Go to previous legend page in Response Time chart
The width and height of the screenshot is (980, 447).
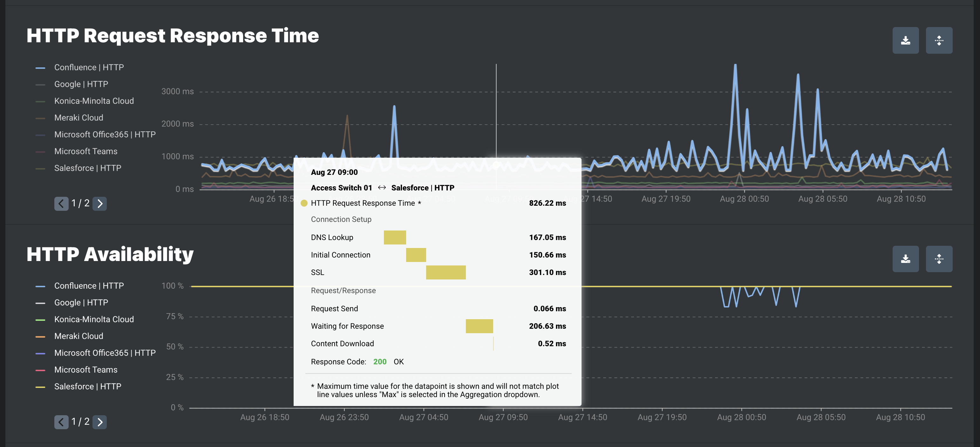[61, 204]
